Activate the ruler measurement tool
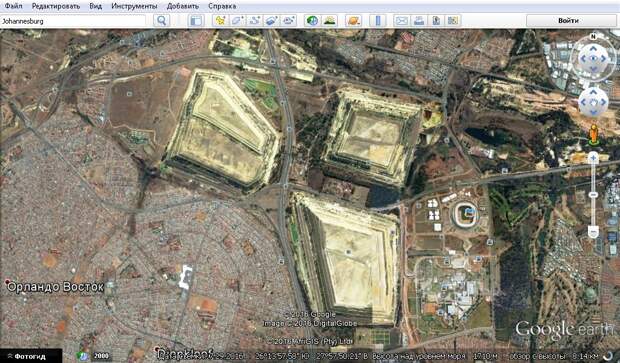This screenshot has width=620, height=363. (x=378, y=21)
